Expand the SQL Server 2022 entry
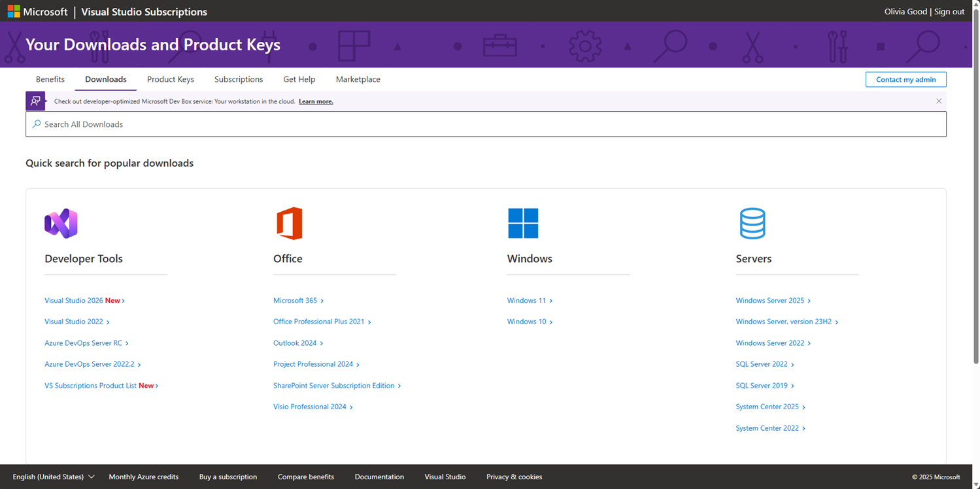 764,364
